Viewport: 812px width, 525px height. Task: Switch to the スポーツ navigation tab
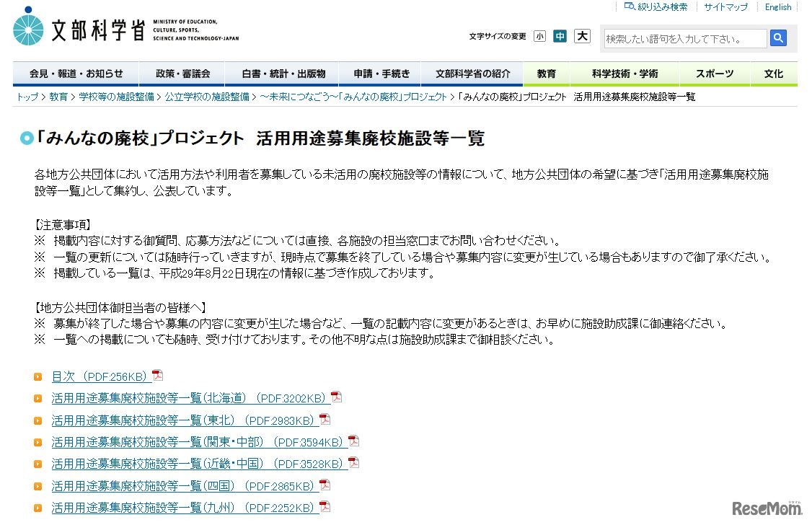715,74
